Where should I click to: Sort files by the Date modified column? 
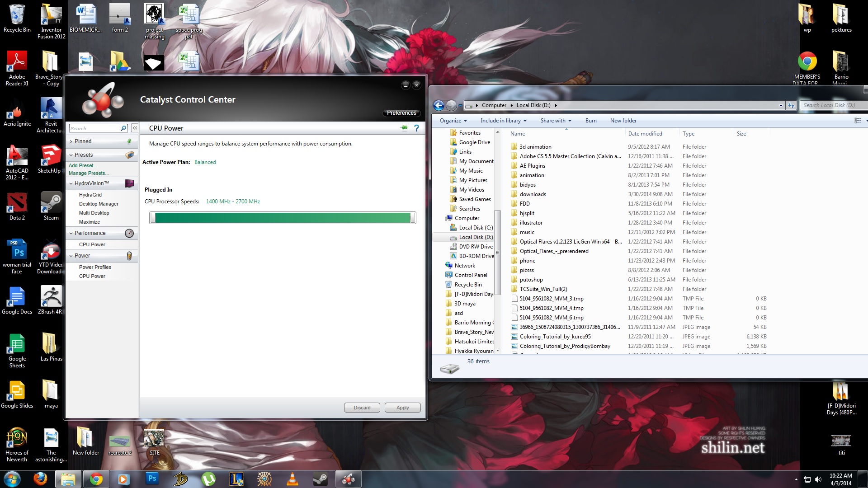click(645, 134)
